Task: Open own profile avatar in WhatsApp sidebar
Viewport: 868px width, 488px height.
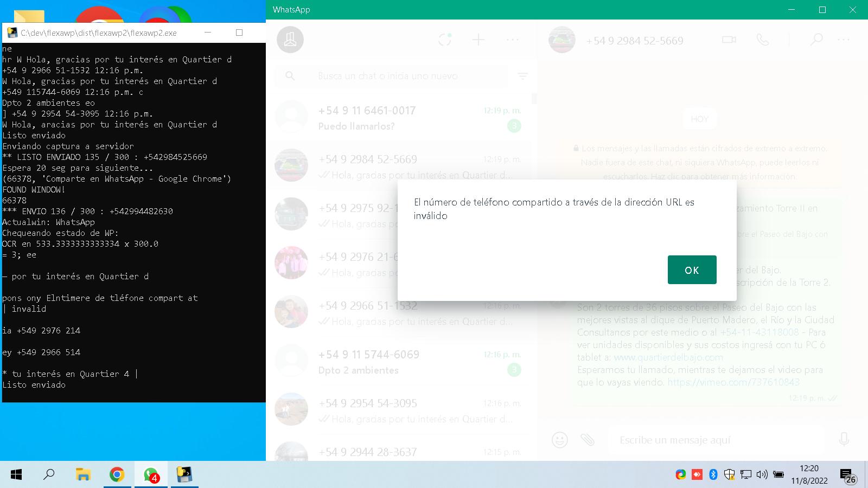Action: (290, 40)
